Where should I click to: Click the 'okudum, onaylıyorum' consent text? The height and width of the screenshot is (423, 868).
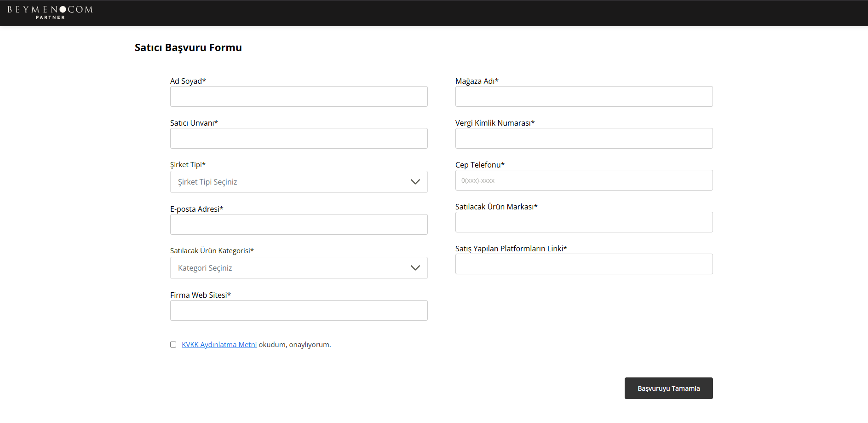pyautogui.click(x=294, y=345)
